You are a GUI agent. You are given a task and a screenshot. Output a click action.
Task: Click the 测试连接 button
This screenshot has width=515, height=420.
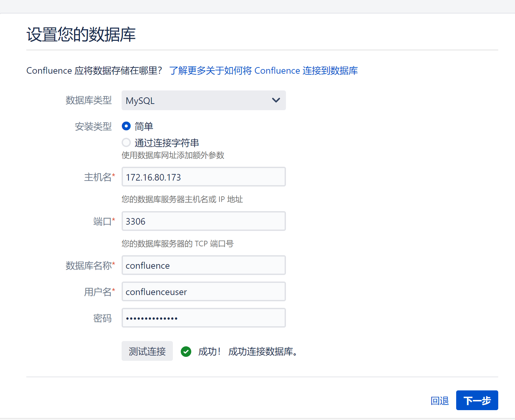(x=147, y=351)
